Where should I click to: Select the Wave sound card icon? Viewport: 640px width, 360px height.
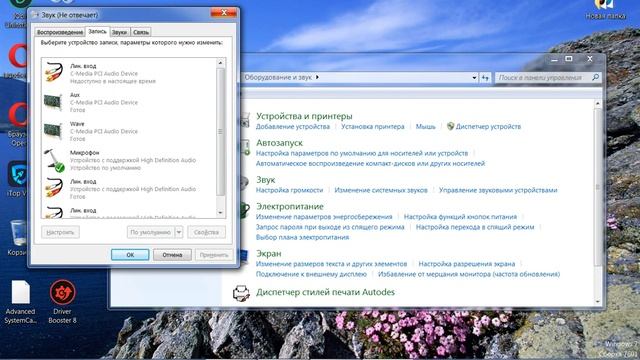(53, 130)
